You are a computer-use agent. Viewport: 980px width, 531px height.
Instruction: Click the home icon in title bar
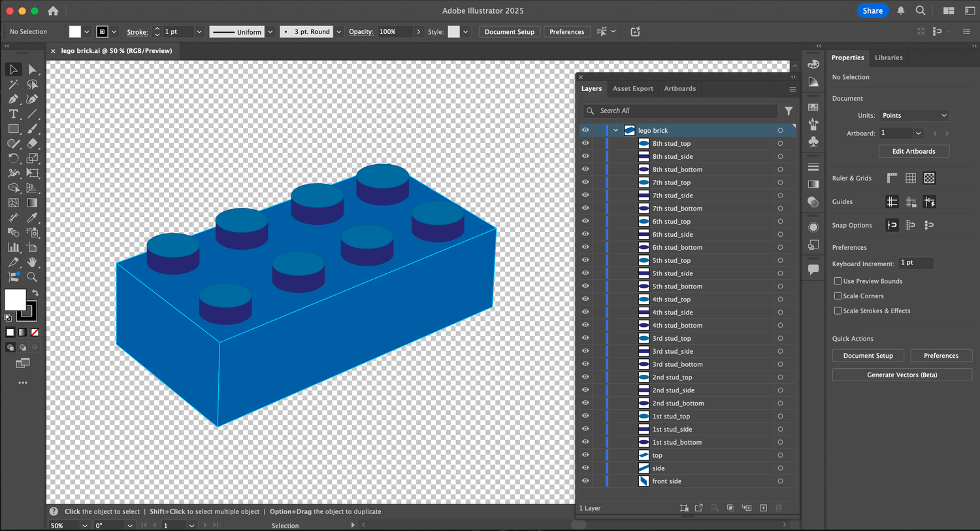pyautogui.click(x=53, y=10)
